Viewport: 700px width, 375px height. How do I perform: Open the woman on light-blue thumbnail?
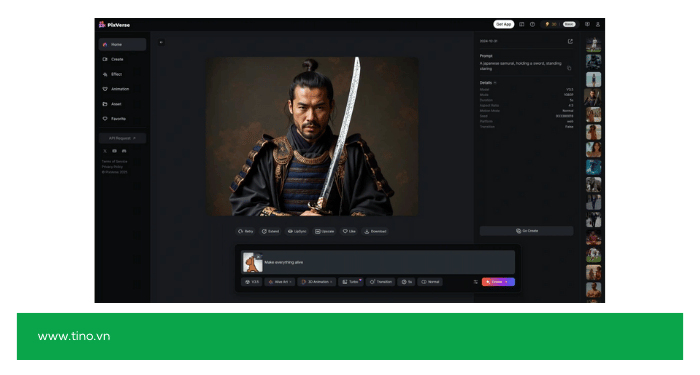tap(593, 79)
